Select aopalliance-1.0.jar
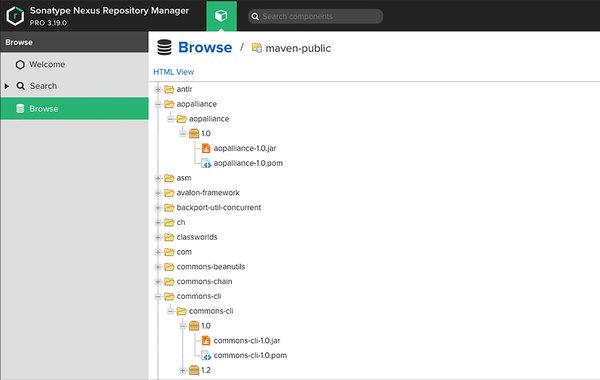600x380 pixels. tap(245, 148)
